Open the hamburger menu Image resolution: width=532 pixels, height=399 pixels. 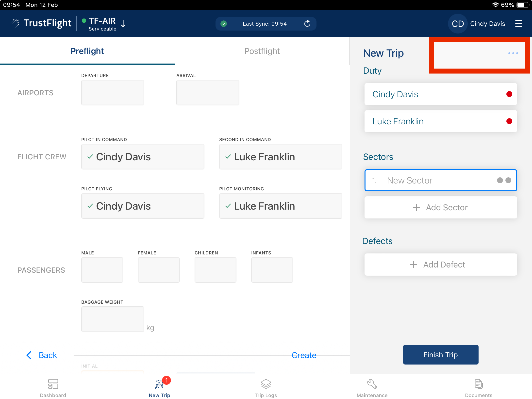[x=518, y=24]
